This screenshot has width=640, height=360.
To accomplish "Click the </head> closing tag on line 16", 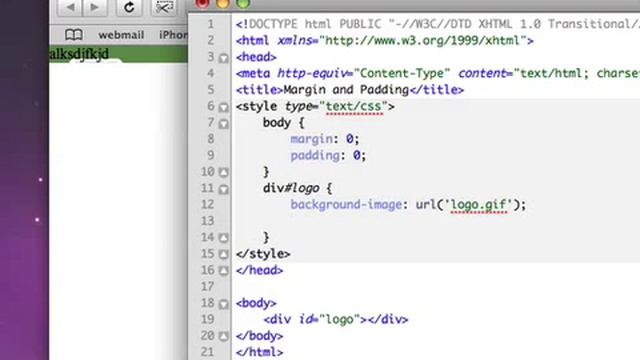I will tap(259, 270).
